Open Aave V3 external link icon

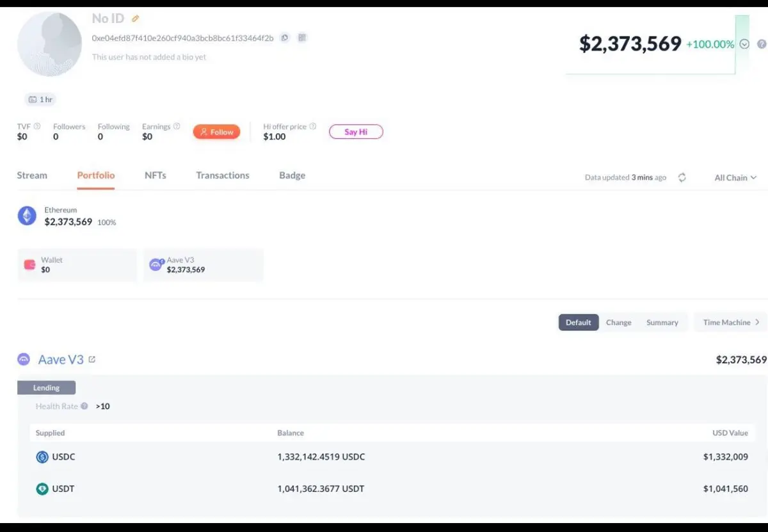coord(92,359)
